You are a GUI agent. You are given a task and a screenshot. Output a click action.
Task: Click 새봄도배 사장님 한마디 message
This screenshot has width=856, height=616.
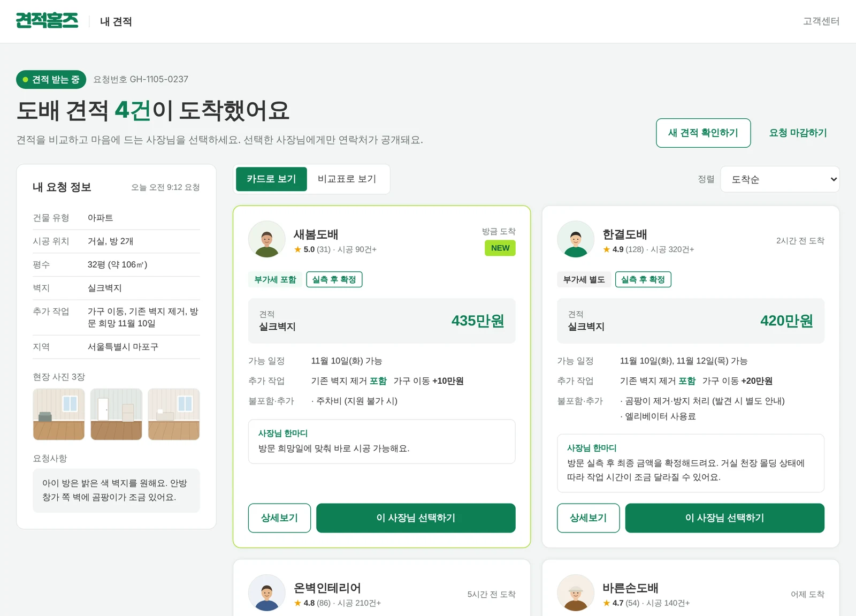coord(381,442)
